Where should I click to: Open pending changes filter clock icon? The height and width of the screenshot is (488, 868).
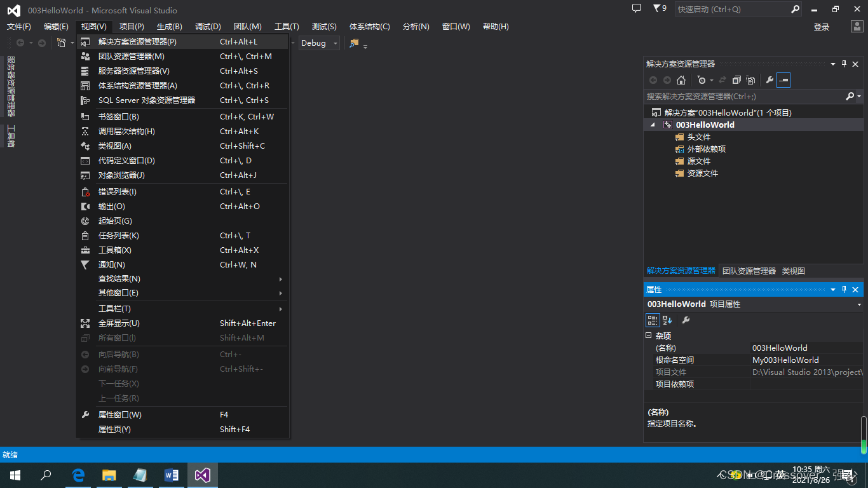click(701, 80)
